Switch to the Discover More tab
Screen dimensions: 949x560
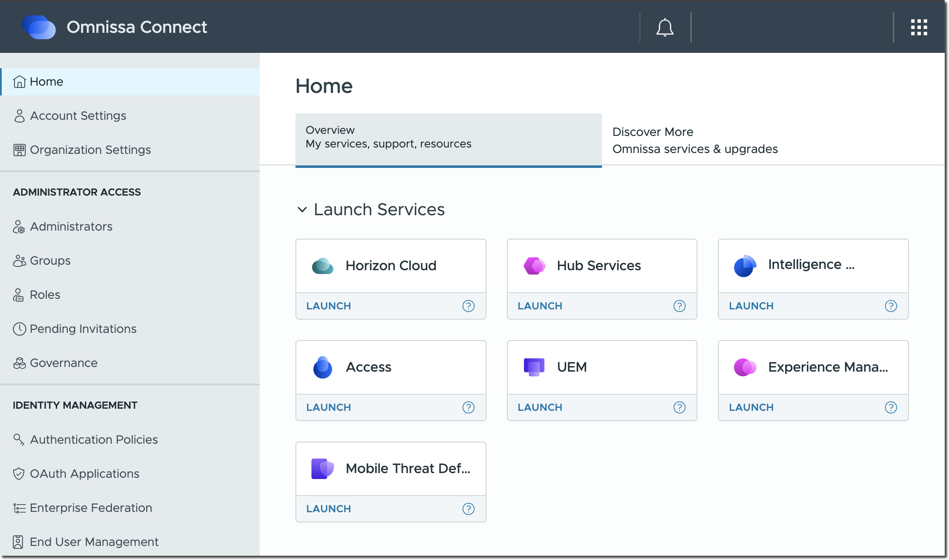coord(695,141)
